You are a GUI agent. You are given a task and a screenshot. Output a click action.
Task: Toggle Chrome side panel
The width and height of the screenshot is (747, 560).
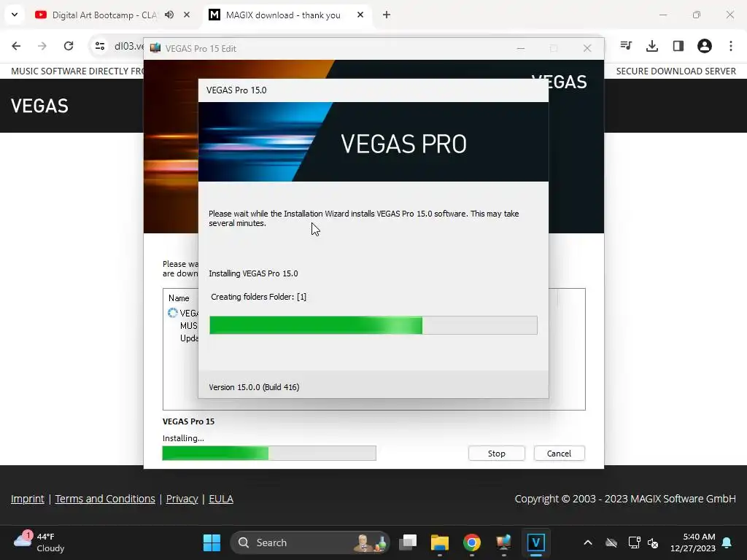pos(678,46)
